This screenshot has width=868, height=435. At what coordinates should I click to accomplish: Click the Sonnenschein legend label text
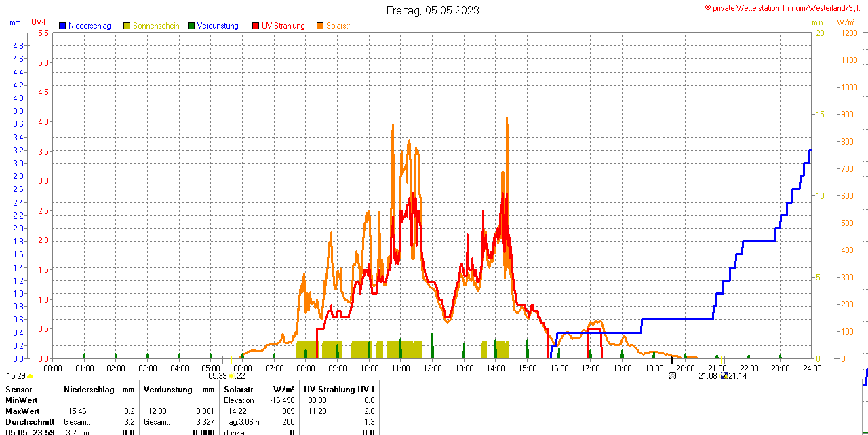pos(156,26)
